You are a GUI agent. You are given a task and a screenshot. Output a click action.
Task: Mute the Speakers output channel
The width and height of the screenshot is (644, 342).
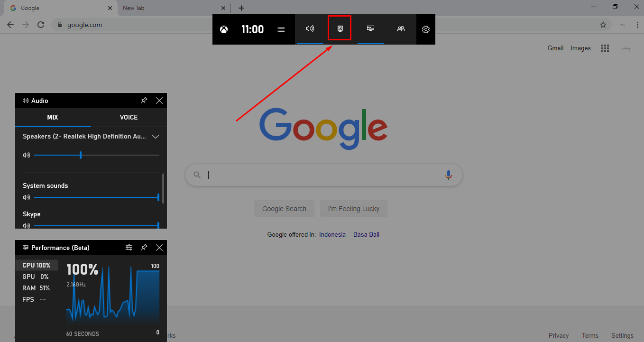point(26,155)
